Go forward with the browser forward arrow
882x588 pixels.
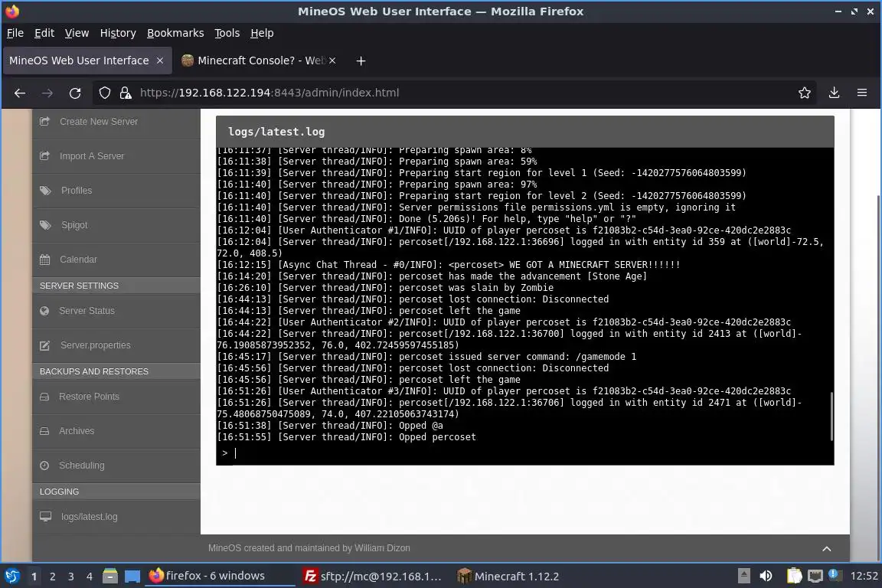(47, 93)
